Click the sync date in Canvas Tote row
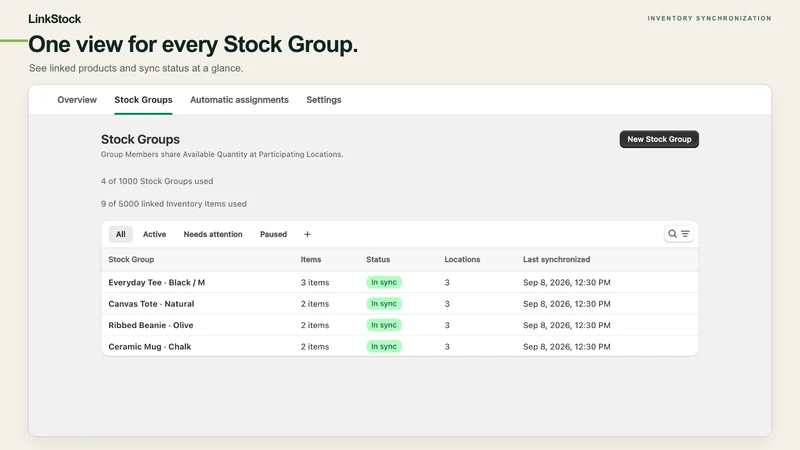 point(567,304)
